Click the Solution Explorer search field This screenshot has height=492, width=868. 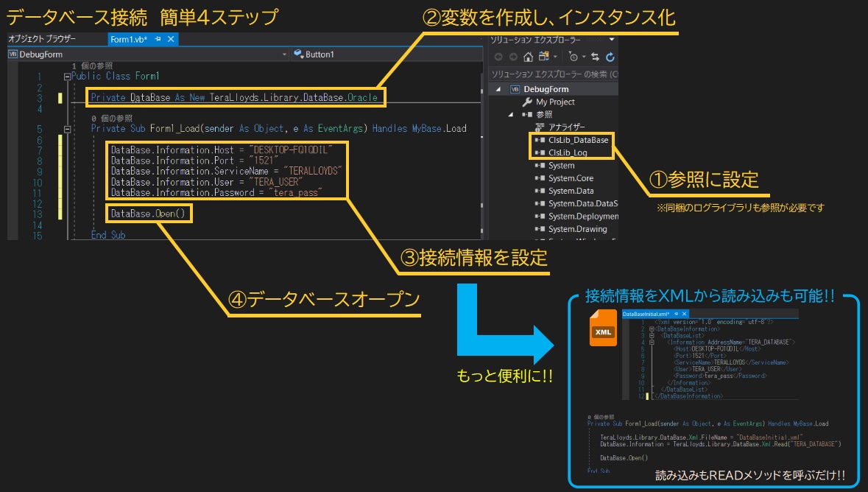click(x=554, y=74)
